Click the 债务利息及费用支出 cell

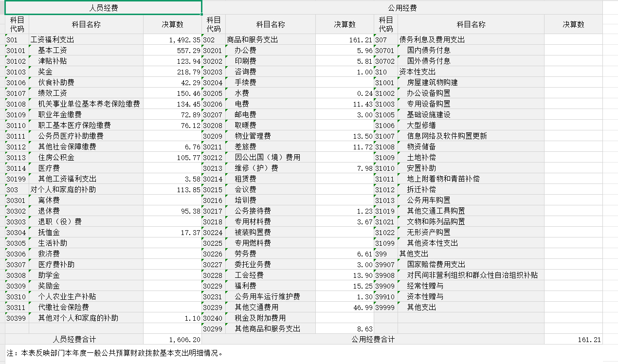click(x=471, y=40)
